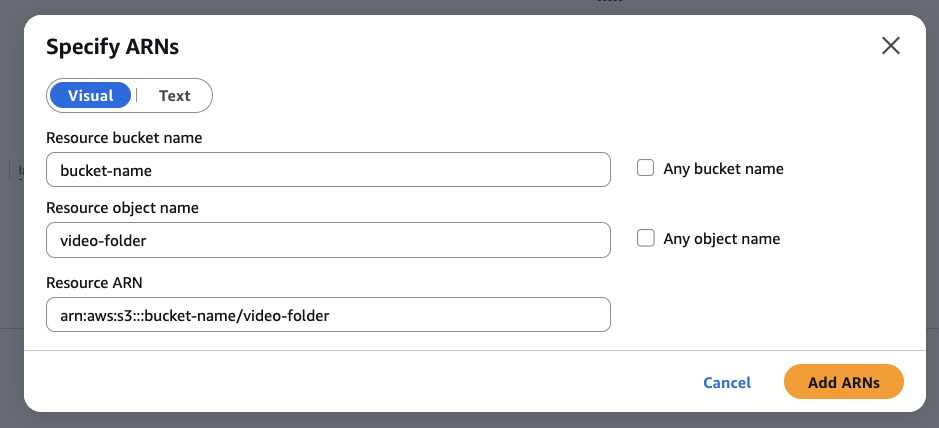939x428 pixels.
Task: Close the Specify ARNs dialog with X
Action: click(x=890, y=46)
